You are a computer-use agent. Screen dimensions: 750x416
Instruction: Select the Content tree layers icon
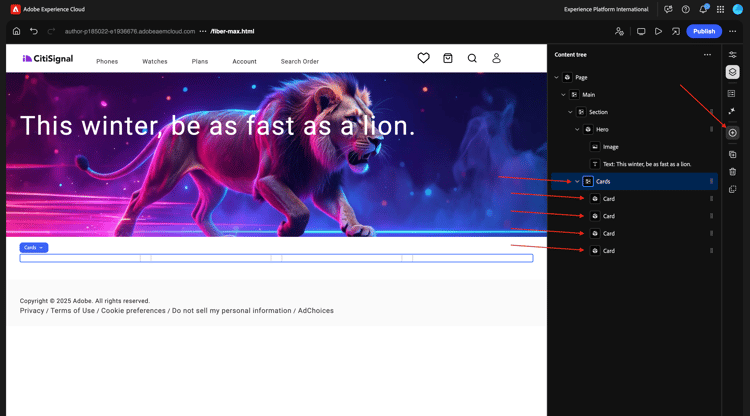point(732,72)
